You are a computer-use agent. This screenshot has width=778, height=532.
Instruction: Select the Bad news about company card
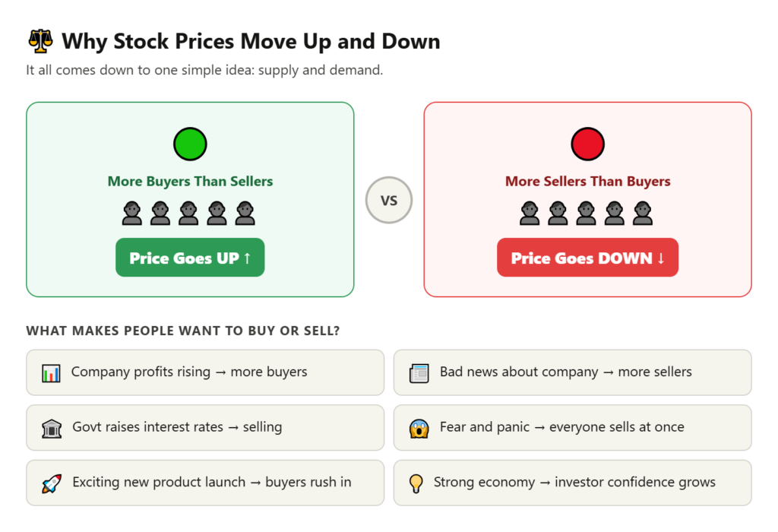click(x=572, y=372)
